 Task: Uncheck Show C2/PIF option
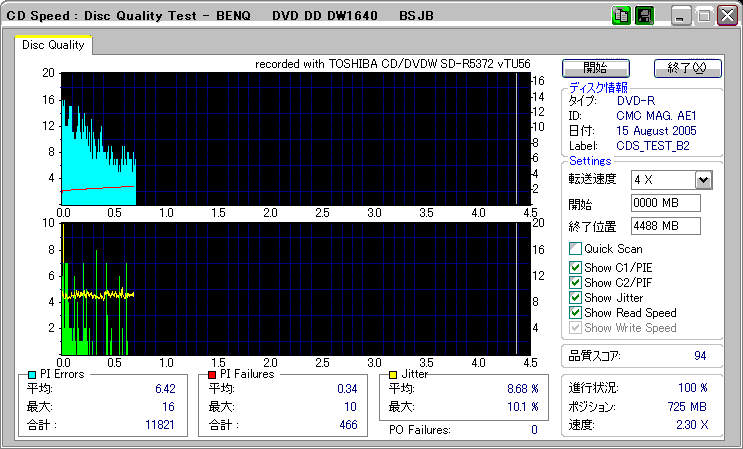[x=575, y=283]
